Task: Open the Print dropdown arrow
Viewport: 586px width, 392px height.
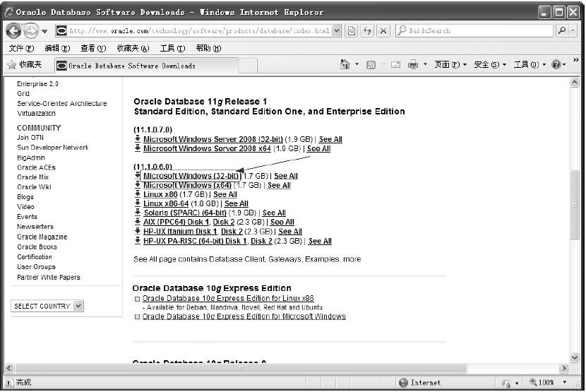Action: [x=425, y=65]
